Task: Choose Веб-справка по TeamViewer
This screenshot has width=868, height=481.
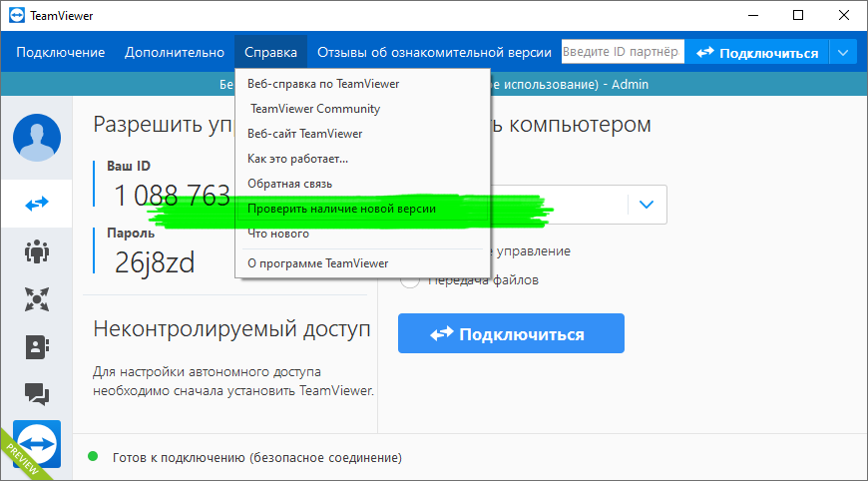Action: [x=362, y=84]
